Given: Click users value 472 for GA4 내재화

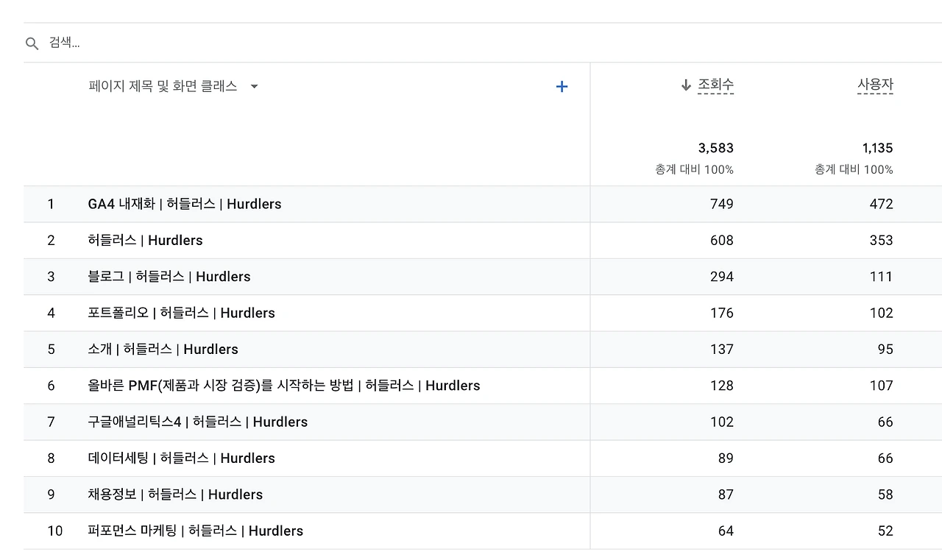Looking at the screenshot, I should point(882,204).
